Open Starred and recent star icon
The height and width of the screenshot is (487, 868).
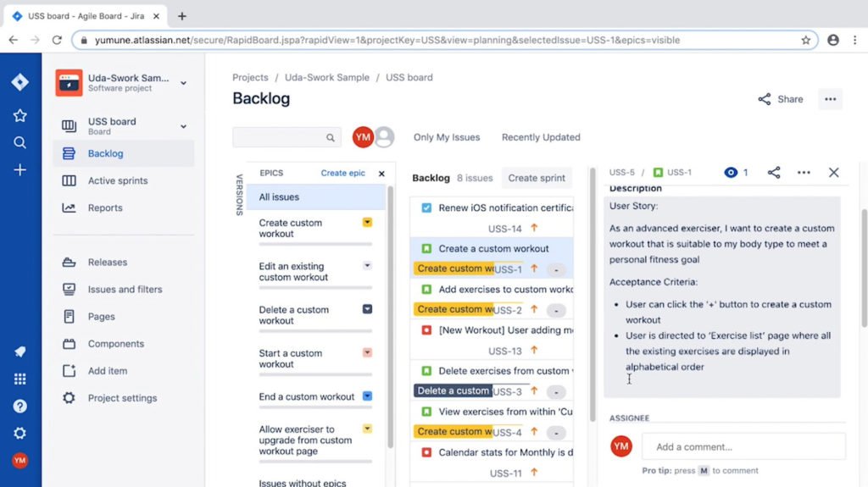point(20,115)
